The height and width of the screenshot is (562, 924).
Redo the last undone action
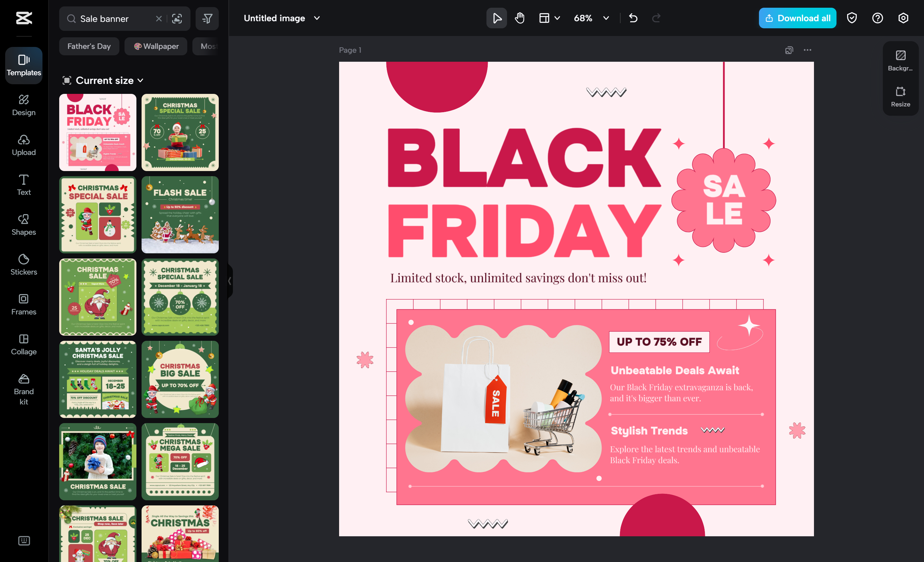[656, 18]
